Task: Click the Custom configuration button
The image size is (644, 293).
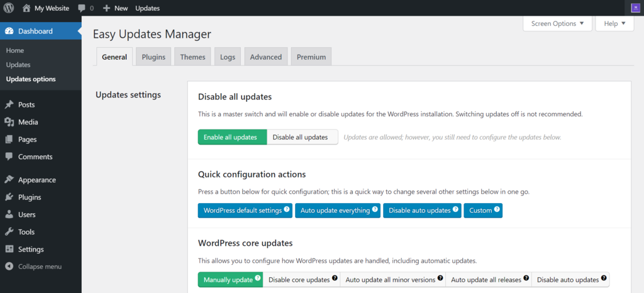Action: click(483, 210)
